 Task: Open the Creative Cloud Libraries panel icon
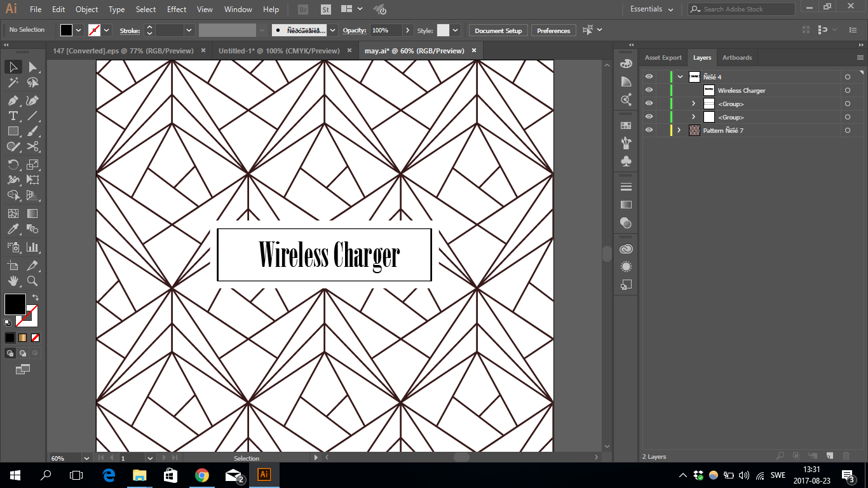[626, 249]
